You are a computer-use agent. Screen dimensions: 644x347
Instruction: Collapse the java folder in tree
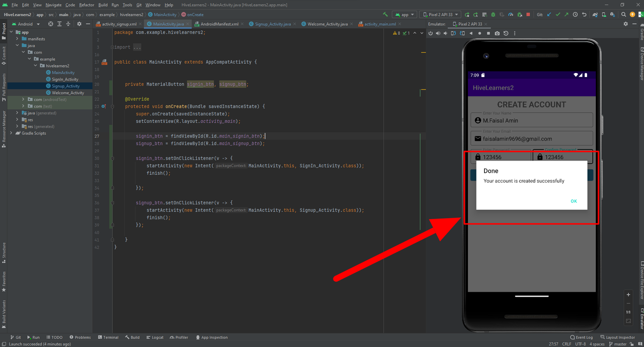coord(18,45)
